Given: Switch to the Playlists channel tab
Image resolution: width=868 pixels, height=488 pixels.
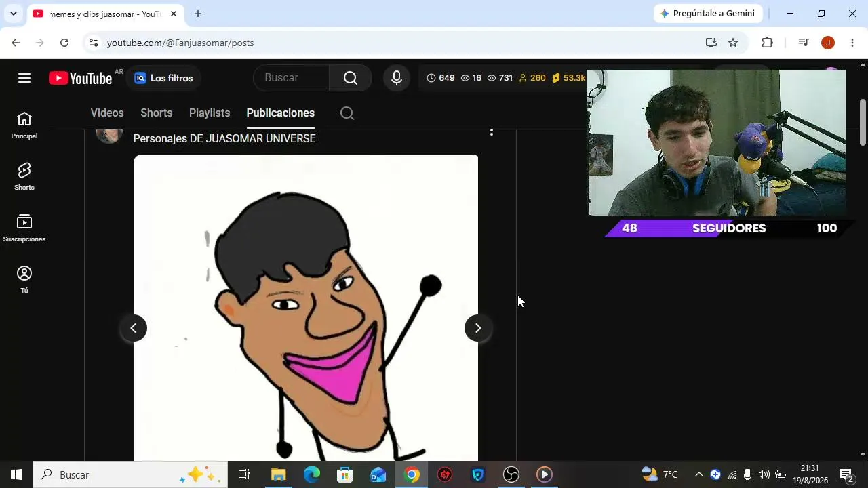Looking at the screenshot, I should pos(210,113).
